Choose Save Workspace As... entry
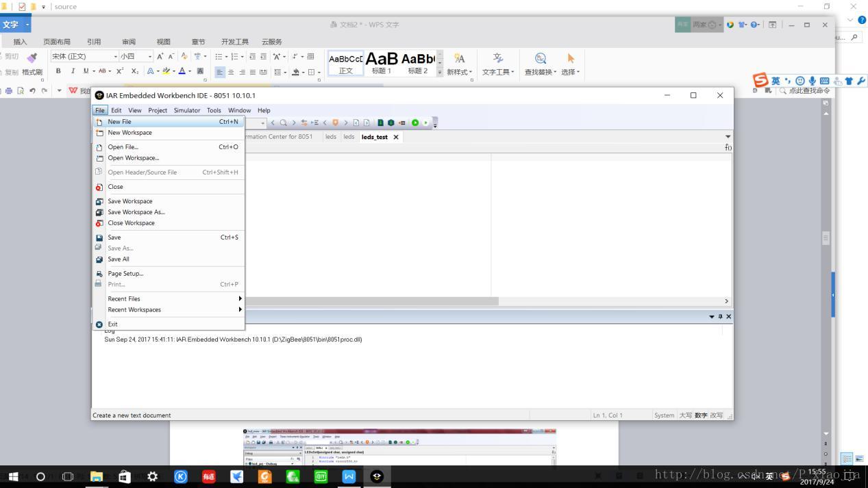Image resolution: width=868 pixels, height=488 pixels. (169, 212)
